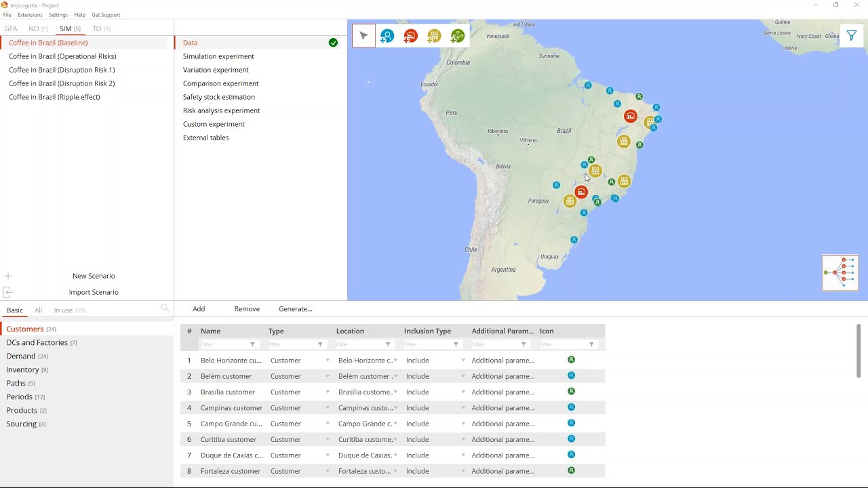Show the All tables tab

point(39,310)
